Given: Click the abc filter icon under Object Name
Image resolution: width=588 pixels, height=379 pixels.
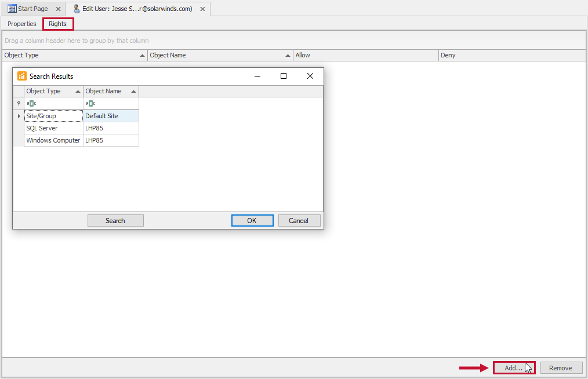Looking at the screenshot, I should pos(90,103).
